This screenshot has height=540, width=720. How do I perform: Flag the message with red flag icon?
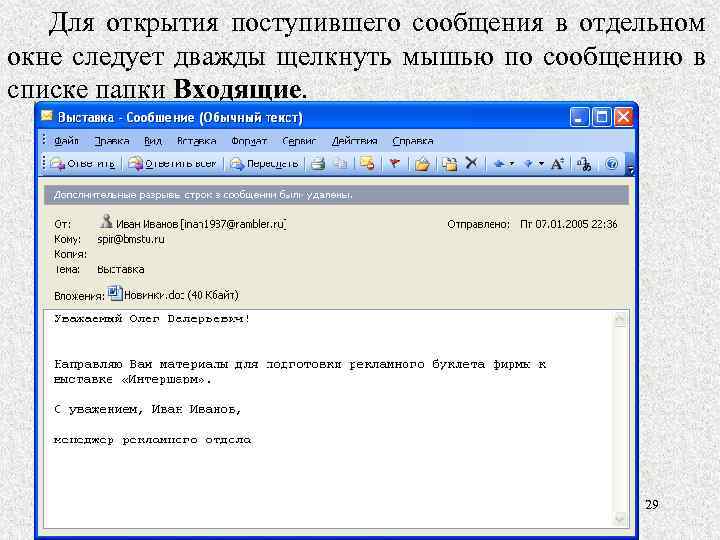pos(394,163)
